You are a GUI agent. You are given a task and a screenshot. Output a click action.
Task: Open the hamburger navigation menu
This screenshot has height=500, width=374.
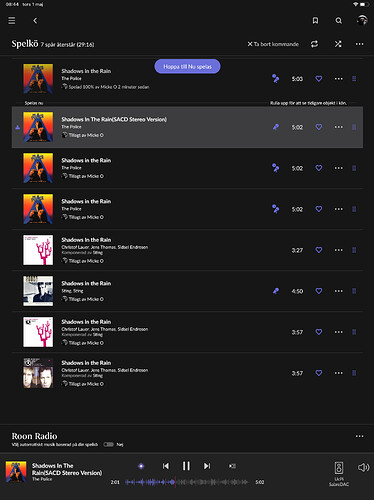click(x=12, y=21)
